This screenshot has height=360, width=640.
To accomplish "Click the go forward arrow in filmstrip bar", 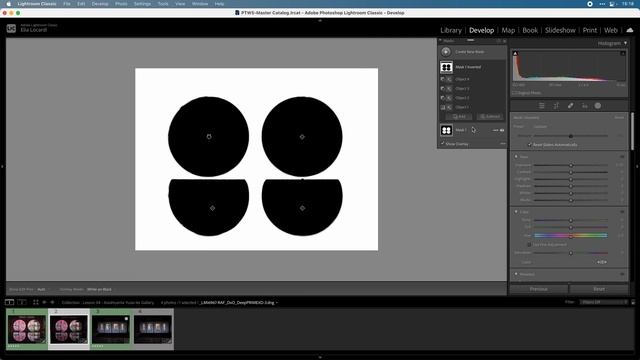I will tap(52, 302).
